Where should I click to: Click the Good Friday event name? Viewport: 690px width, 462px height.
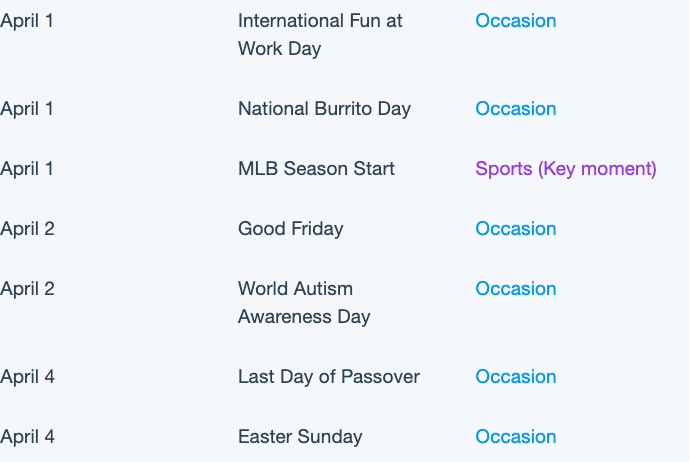(x=290, y=229)
